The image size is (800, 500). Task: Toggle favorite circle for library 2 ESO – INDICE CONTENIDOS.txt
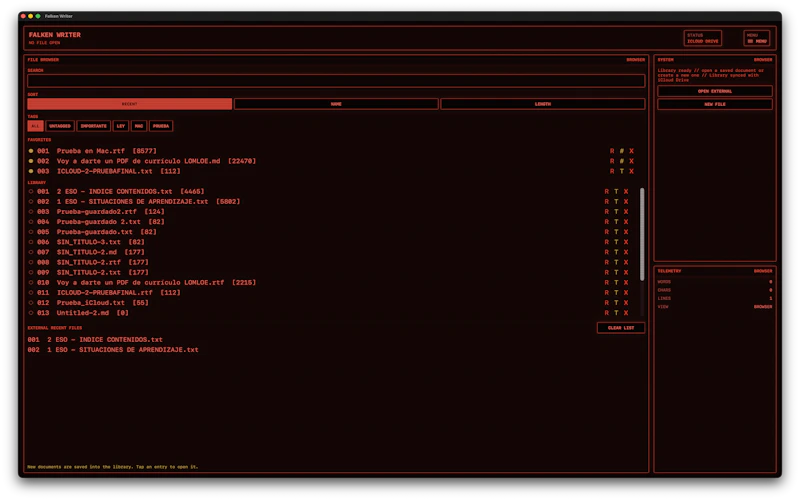coord(31,191)
